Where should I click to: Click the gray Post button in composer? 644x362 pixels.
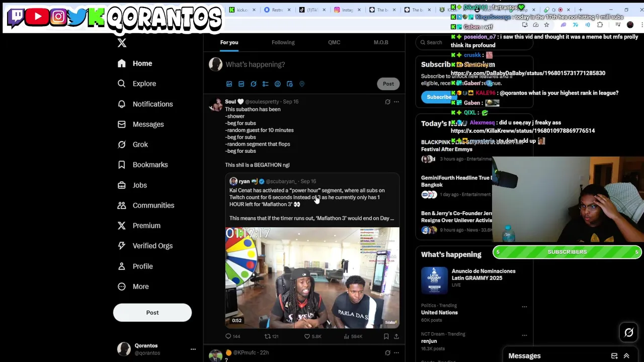pos(388,84)
